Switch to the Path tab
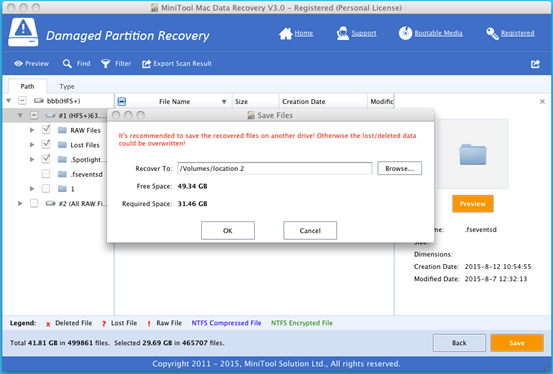The image size is (553, 374). pos(27,86)
